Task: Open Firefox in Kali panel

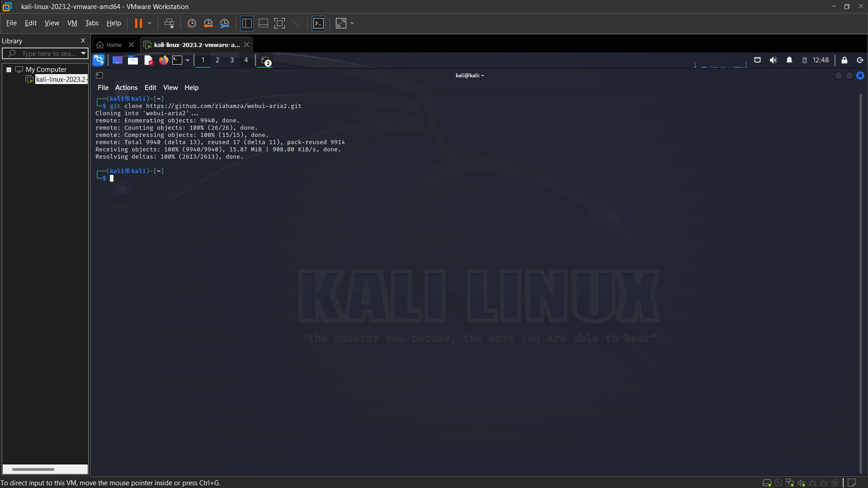Action: point(163,60)
